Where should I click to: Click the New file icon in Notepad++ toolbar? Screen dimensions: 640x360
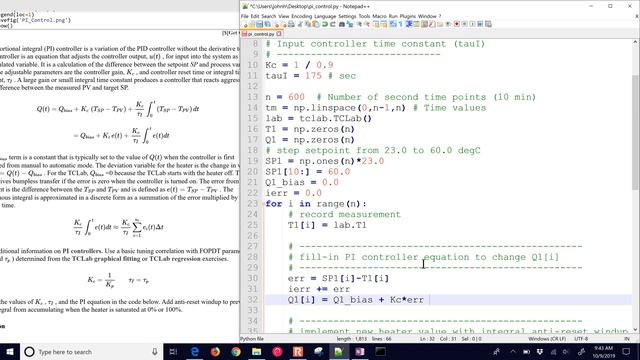(x=245, y=24)
